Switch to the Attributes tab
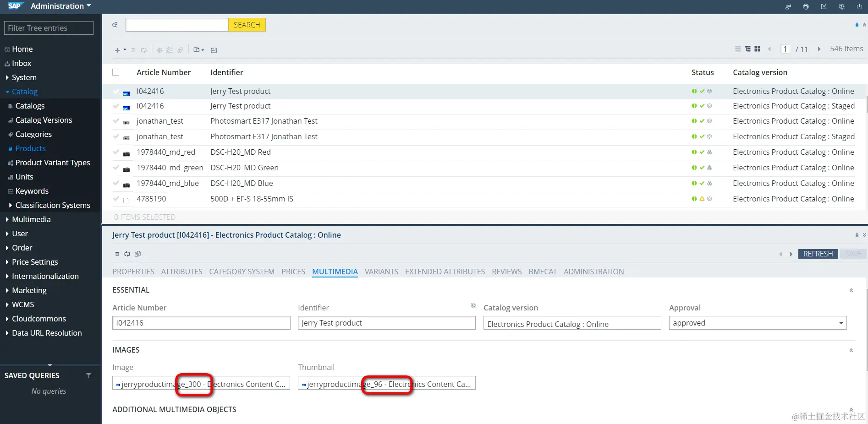 coord(182,272)
